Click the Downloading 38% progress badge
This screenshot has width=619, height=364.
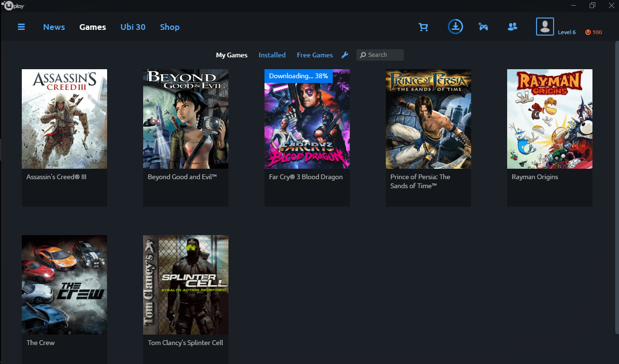click(x=298, y=76)
